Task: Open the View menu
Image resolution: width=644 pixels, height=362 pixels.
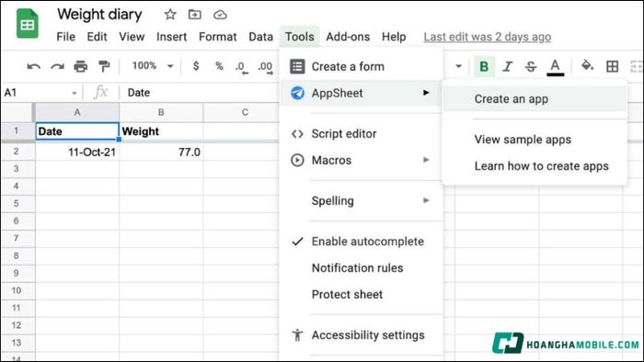Action: [x=132, y=37]
